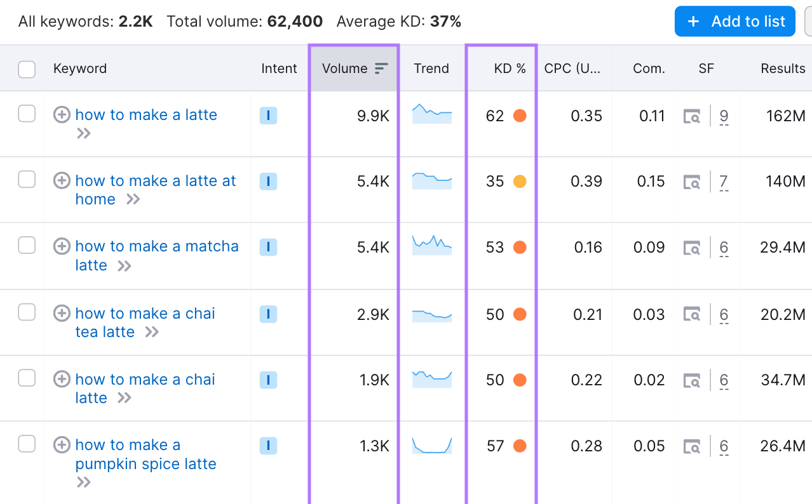812x504 pixels.
Task: Click the sort icon on the Volume column
Action: tap(380, 67)
